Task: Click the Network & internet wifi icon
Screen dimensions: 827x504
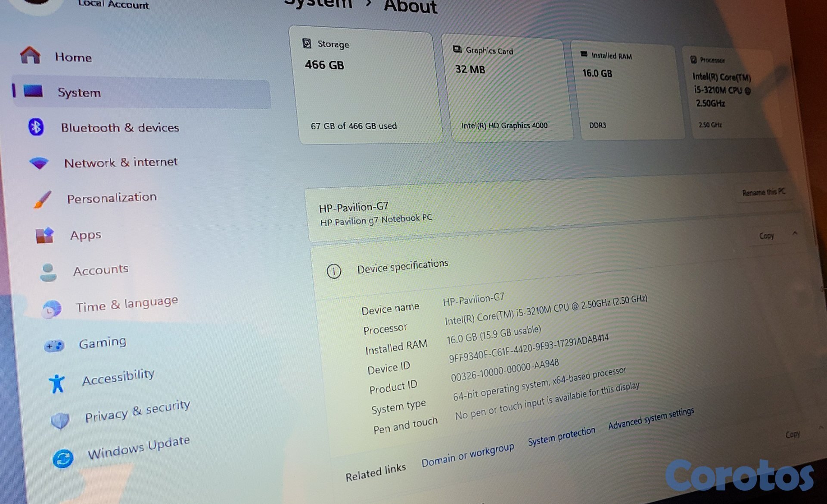Action: [39, 163]
